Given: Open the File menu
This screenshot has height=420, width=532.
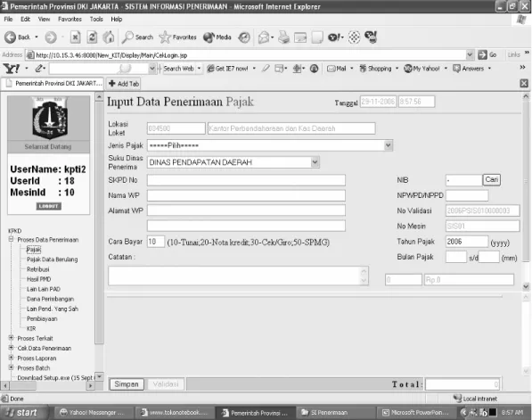Looking at the screenshot, I should coord(9,20).
